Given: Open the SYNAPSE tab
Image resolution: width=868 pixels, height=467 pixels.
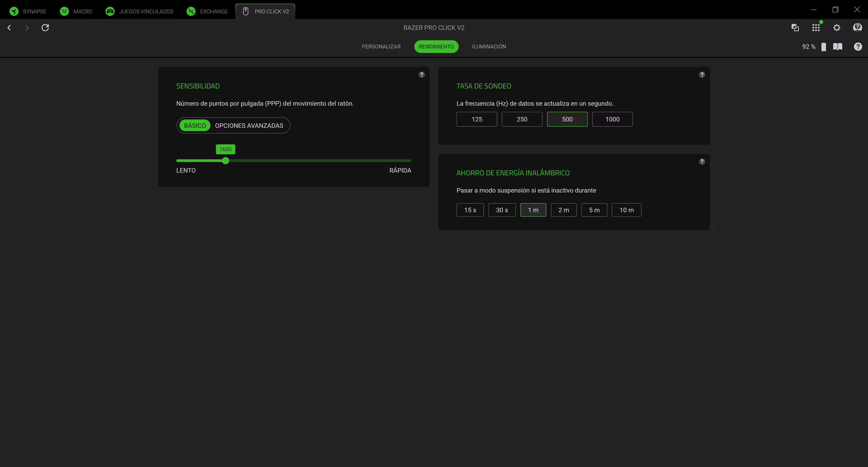Looking at the screenshot, I should 28,12.
